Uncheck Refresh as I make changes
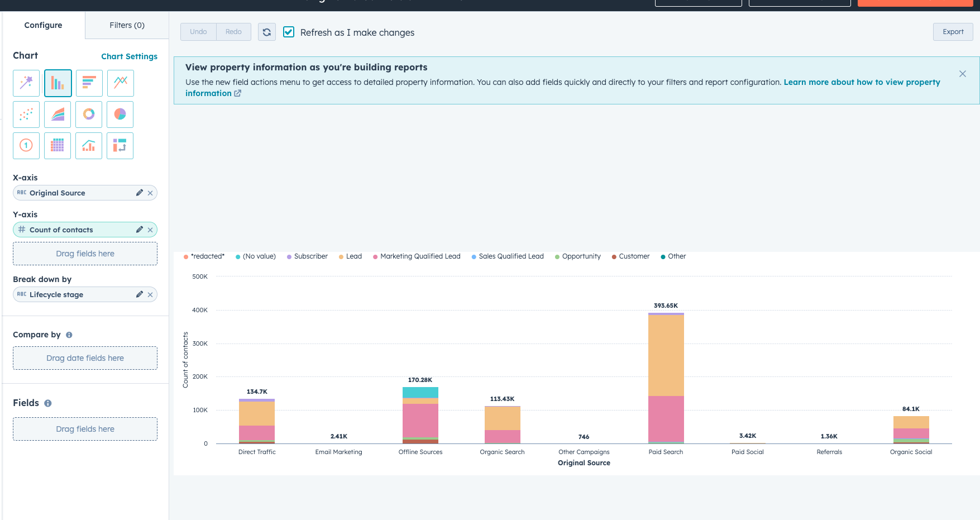980x520 pixels. pyautogui.click(x=289, y=32)
